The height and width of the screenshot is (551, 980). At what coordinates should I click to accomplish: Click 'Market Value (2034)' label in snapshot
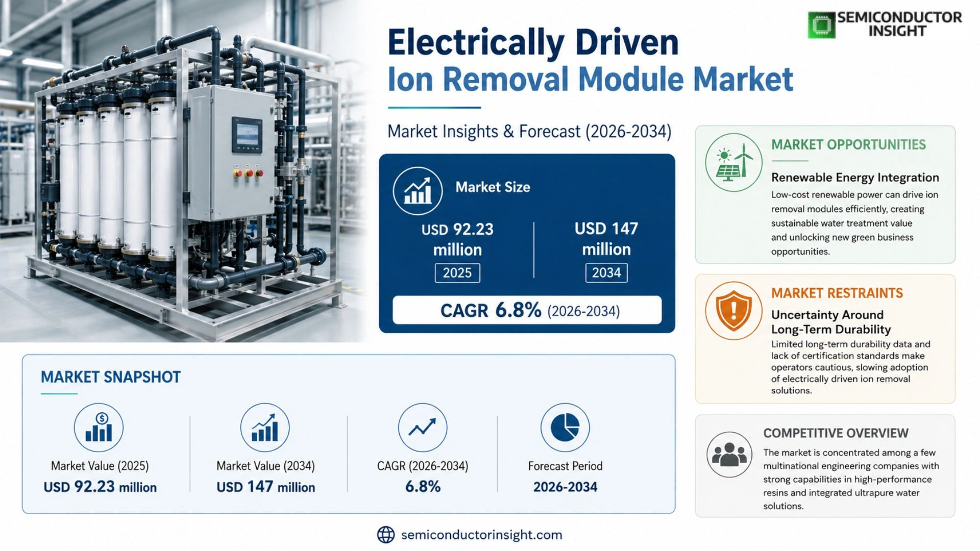coord(265,466)
